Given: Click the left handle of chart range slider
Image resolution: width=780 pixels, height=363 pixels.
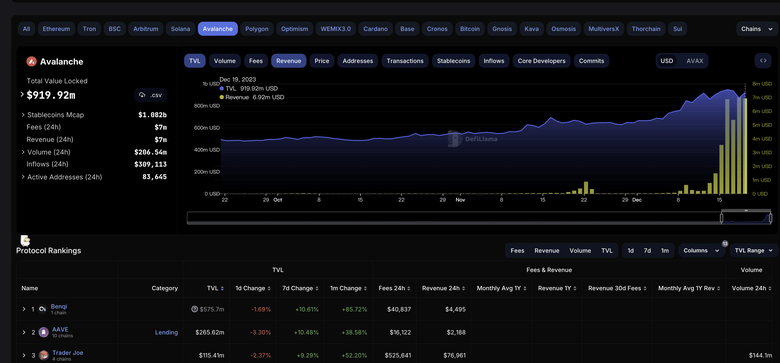Looking at the screenshot, I should tap(722, 218).
